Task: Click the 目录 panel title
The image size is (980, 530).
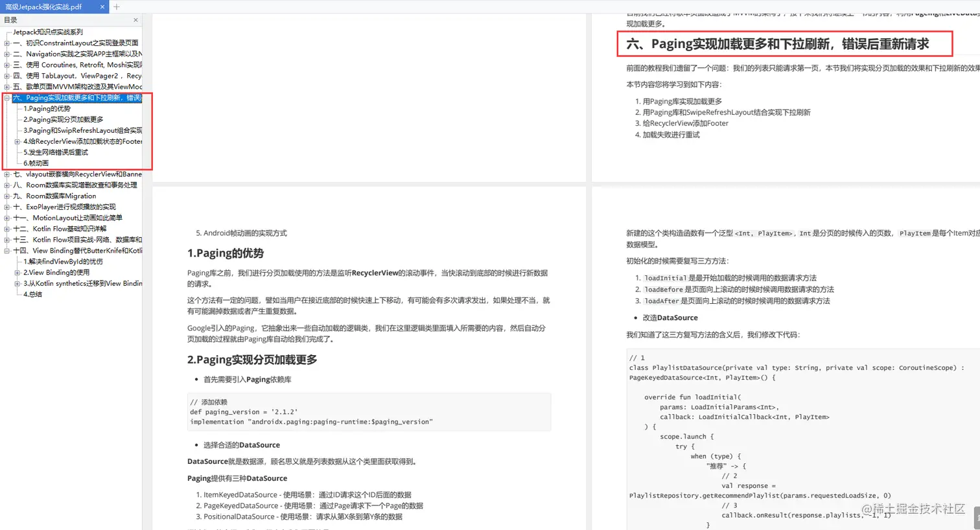Action: click(10, 20)
